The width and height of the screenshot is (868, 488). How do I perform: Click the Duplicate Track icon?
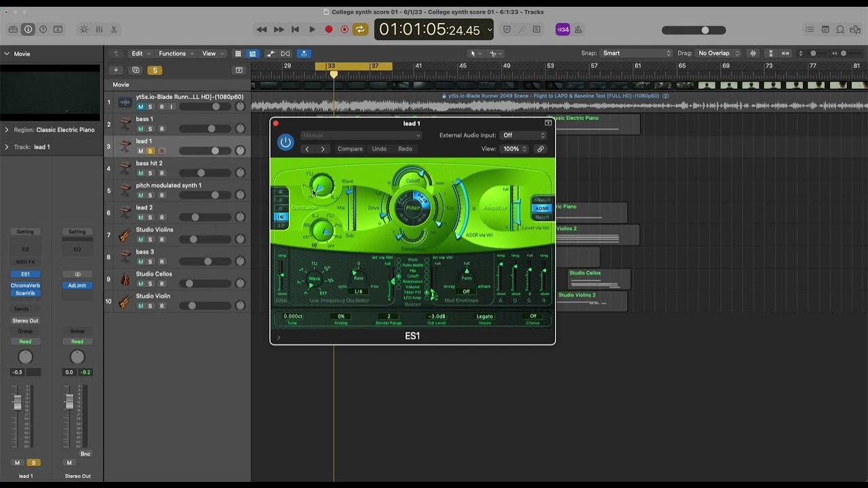pyautogui.click(x=136, y=70)
